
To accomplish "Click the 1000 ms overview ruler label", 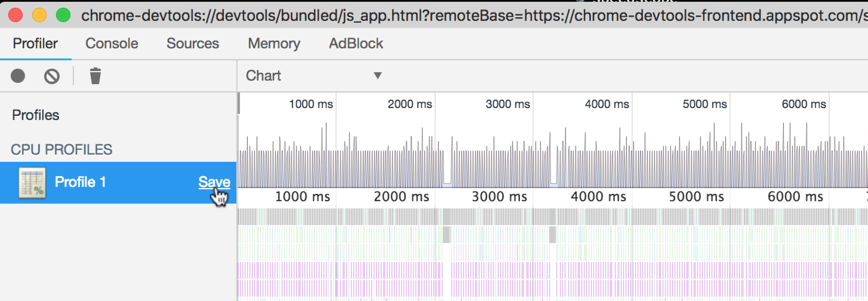I will [311, 104].
